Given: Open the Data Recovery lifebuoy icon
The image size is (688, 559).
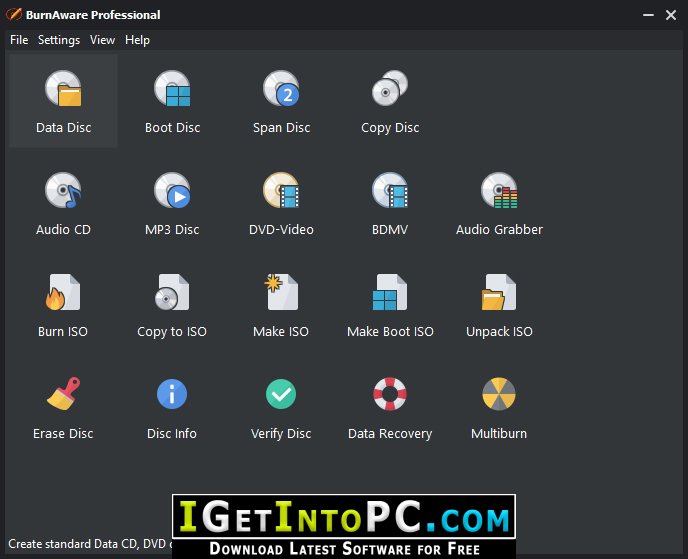Looking at the screenshot, I should click(x=390, y=394).
